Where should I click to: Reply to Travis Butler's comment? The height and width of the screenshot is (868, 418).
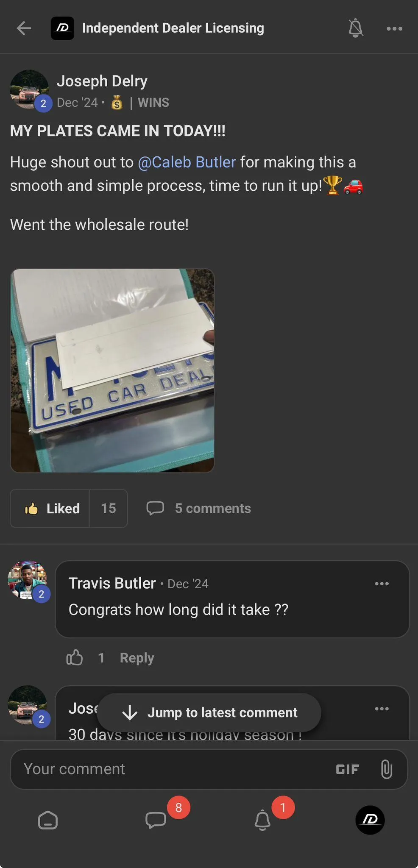(x=137, y=657)
